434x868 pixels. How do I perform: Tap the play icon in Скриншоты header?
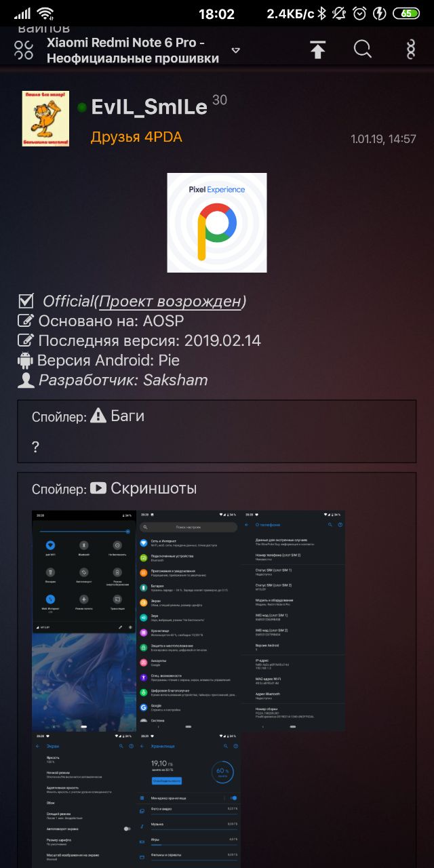coord(98,488)
